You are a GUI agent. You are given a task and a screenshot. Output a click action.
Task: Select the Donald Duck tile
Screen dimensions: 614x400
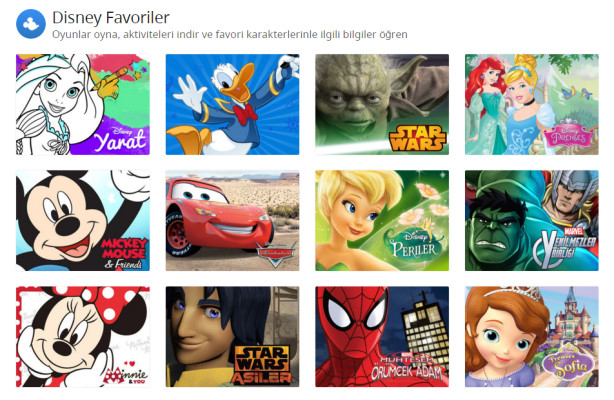click(232, 105)
